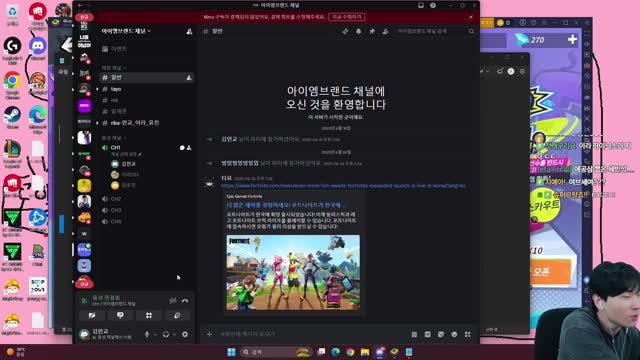
Task: Open user settings gear icon
Action: (185, 334)
